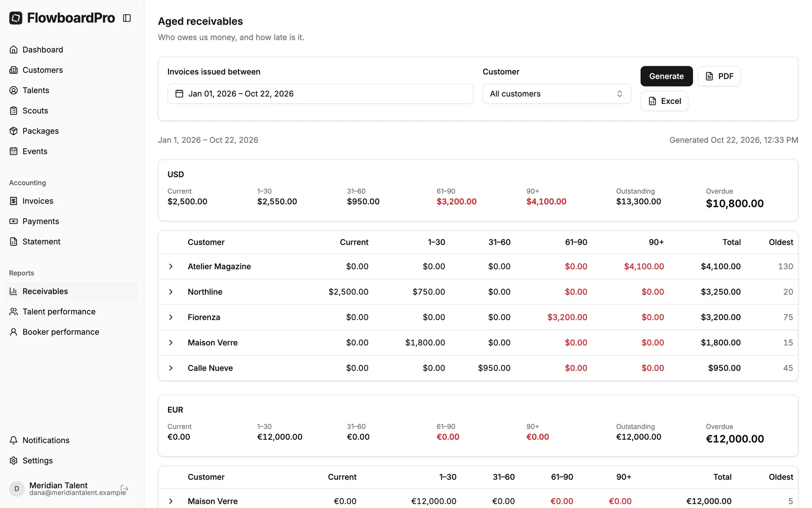Click the Total column header in USD table
The height and width of the screenshot is (508, 812).
tap(731, 242)
